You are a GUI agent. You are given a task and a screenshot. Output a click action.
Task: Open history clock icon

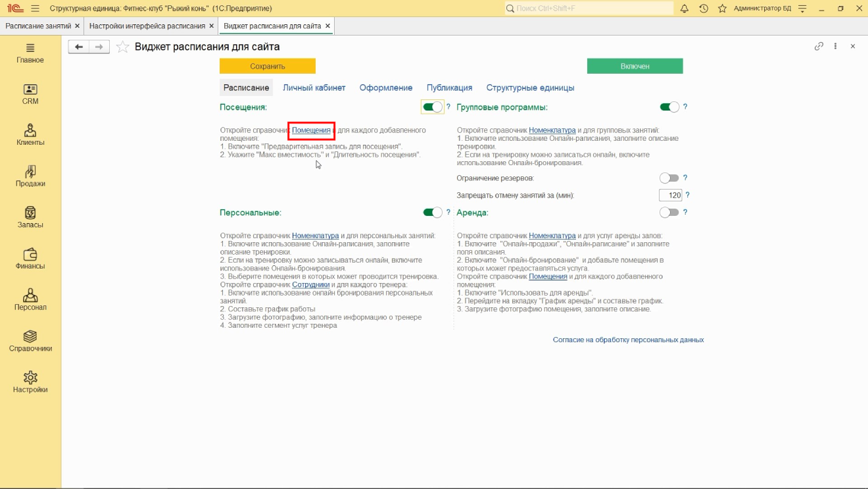point(704,9)
